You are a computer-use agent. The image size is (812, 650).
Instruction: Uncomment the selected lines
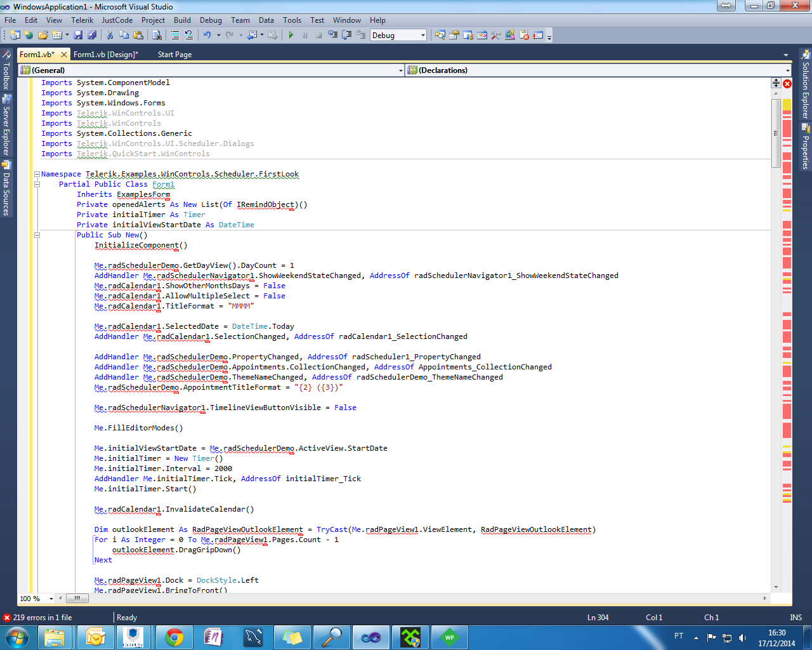click(x=188, y=36)
